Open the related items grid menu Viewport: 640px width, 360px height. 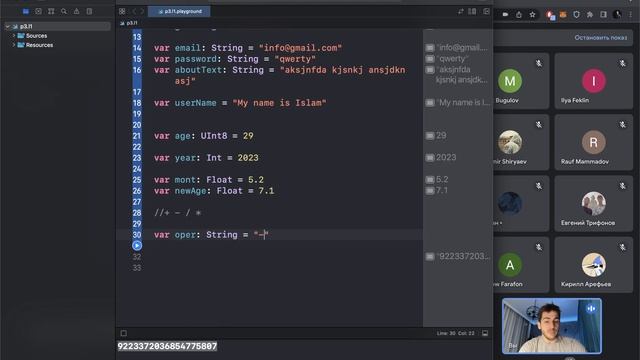[122, 11]
